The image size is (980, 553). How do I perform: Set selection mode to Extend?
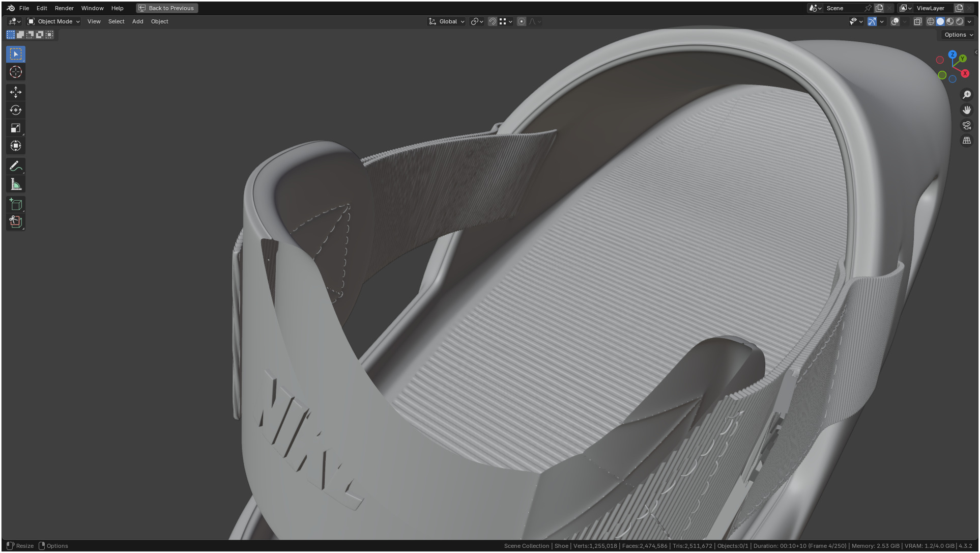click(x=20, y=35)
